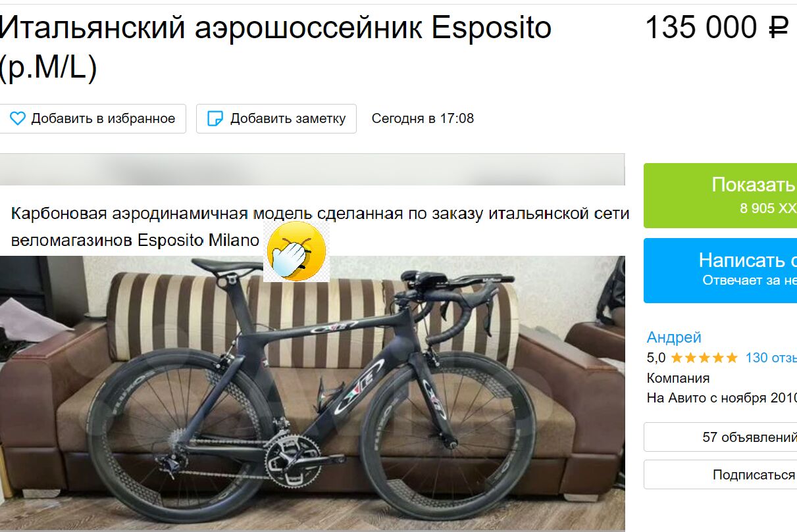Open the 130 отзывов reviews link

click(771, 358)
